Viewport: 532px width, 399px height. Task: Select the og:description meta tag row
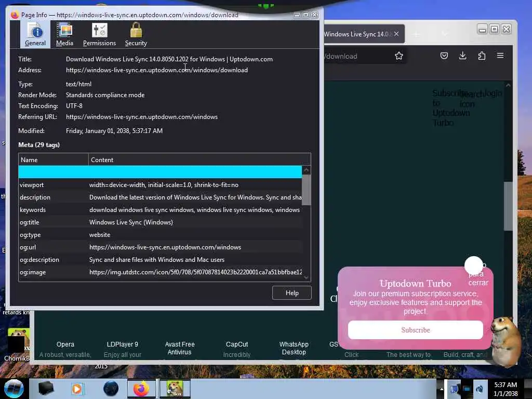tap(160, 260)
